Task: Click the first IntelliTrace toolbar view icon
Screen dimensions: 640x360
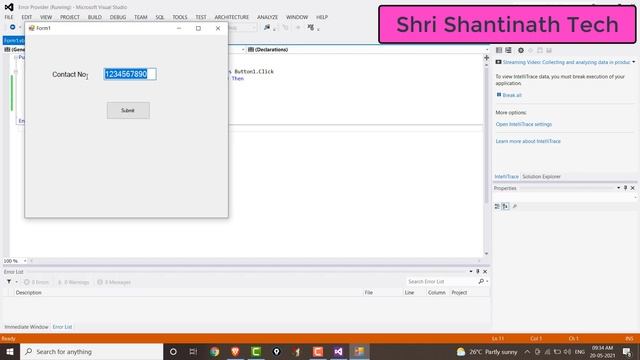Action: [499, 50]
